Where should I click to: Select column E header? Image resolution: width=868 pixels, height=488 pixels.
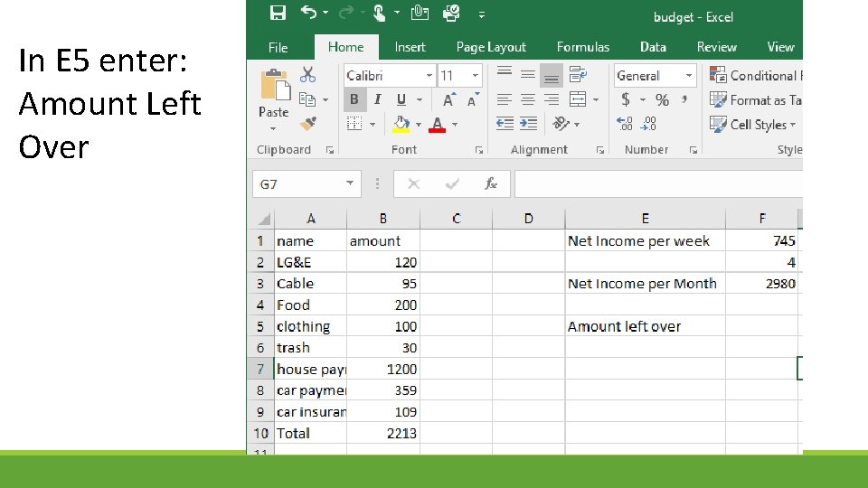645,219
